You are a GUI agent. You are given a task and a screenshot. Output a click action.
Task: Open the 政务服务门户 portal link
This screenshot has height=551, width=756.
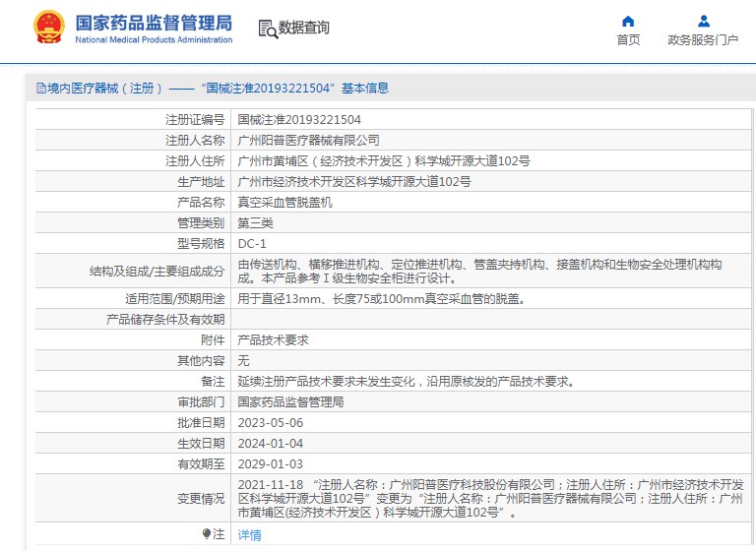coord(703,40)
